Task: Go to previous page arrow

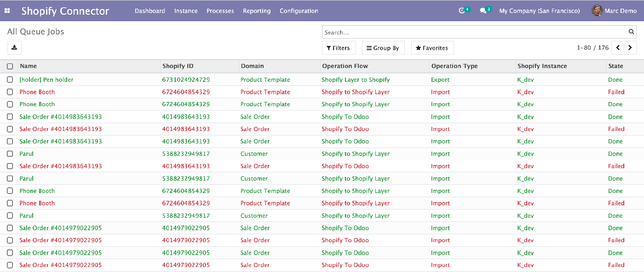Action: 618,48
